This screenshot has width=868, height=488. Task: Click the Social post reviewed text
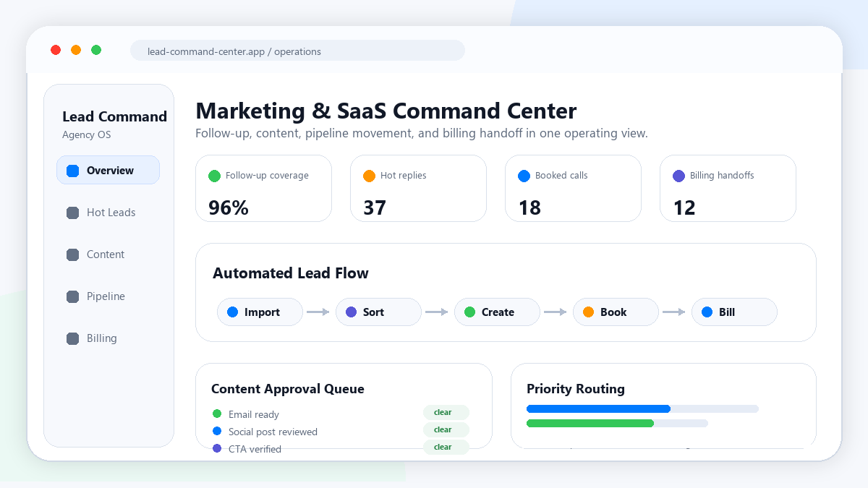click(273, 432)
